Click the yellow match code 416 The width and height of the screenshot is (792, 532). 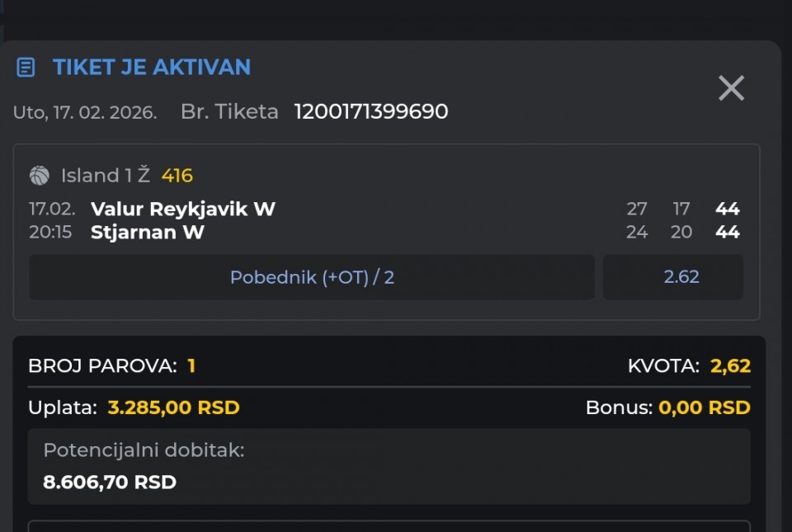click(177, 176)
